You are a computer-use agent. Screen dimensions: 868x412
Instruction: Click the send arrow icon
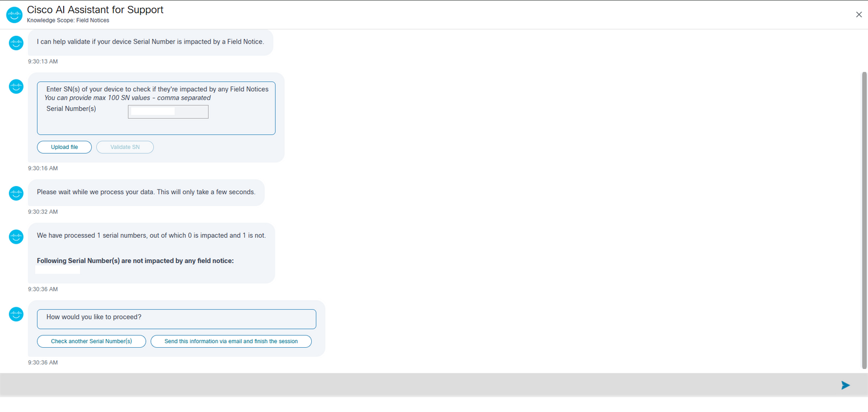(x=846, y=385)
